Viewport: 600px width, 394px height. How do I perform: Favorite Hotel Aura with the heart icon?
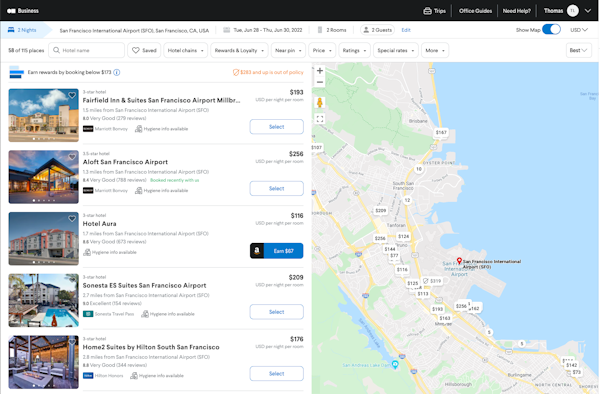72,218
